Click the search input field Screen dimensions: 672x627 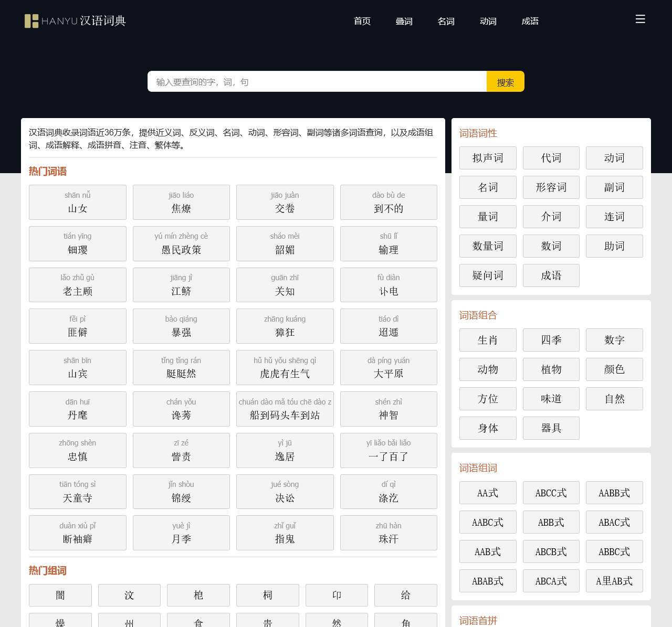[x=317, y=82]
